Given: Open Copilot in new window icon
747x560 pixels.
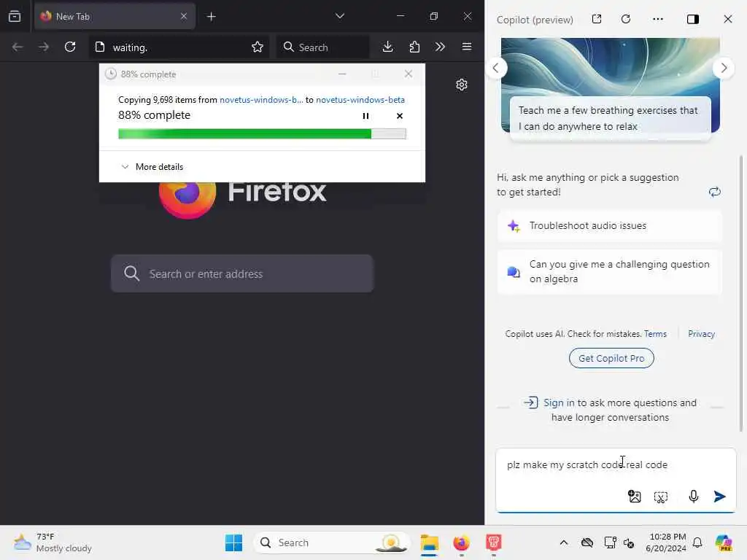Looking at the screenshot, I should coord(597,19).
